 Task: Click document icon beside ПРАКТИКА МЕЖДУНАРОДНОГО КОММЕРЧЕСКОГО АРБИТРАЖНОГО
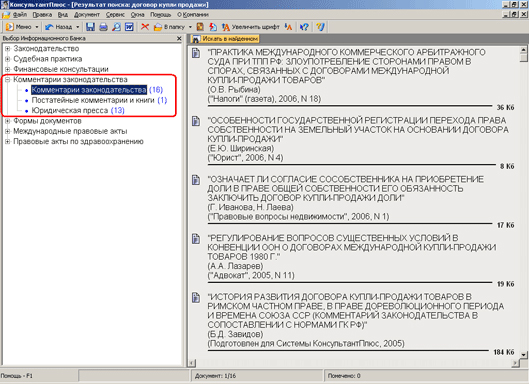pyautogui.click(x=196, y=53)
